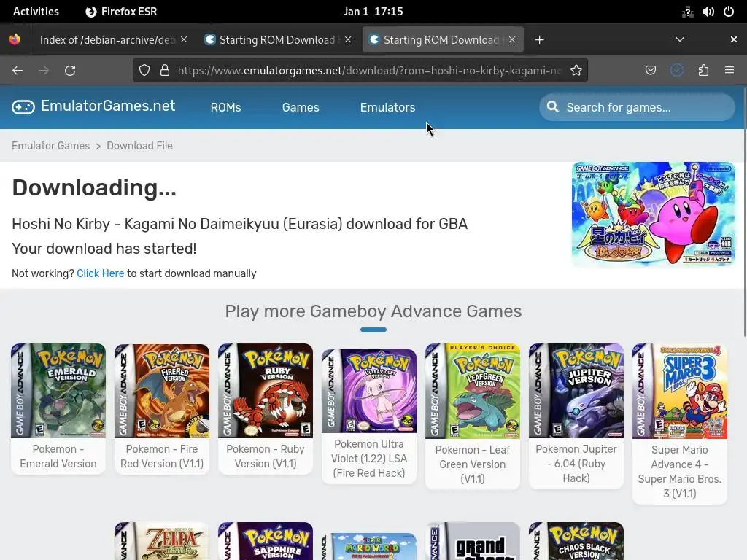Open the Save to Pocket icon
Viewport: 747px width, 560px height.
coord(650,71)
